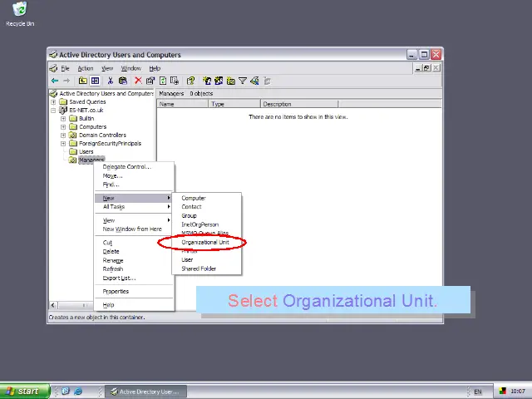The image size is (532, 399).
Task: Click the Windows start button
Action: (25, 392)
